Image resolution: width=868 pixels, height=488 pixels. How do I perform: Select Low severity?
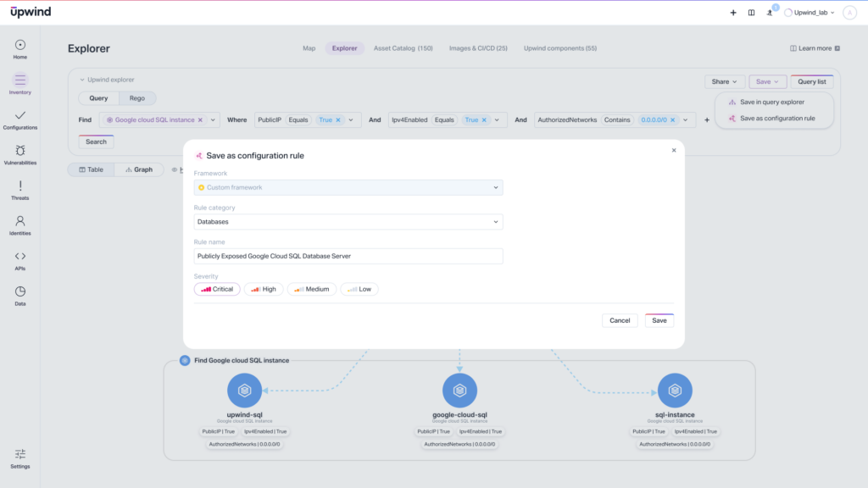click(x=359, y=290)
